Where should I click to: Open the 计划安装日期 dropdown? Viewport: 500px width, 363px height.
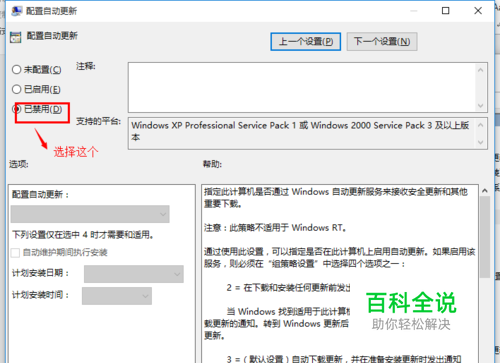coord(134,274)
